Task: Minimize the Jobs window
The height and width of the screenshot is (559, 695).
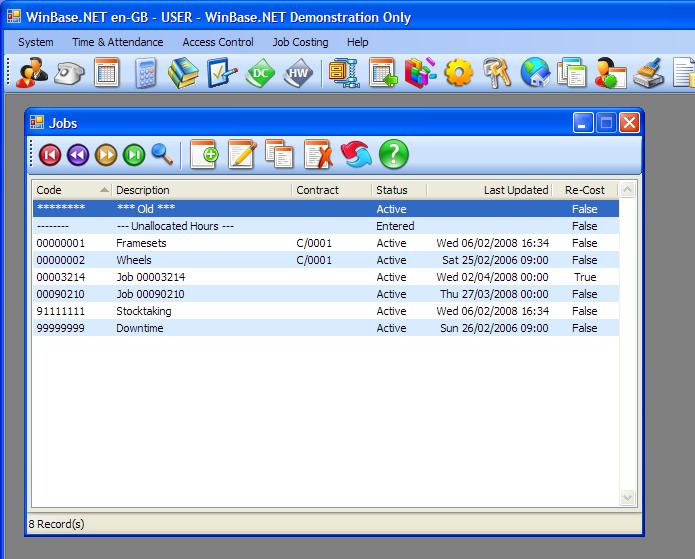Action: [583, 123]
